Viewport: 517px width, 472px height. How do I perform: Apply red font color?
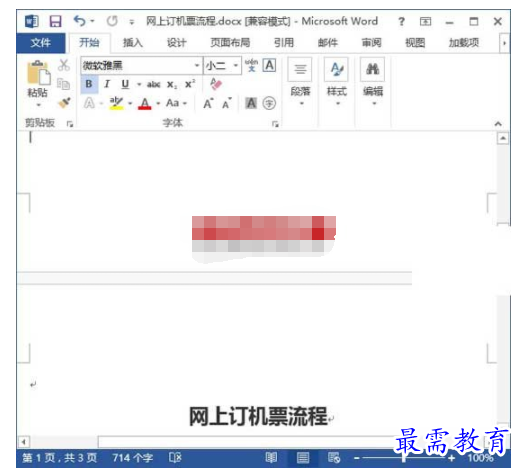pyautogui.click(x=145, y=103)
